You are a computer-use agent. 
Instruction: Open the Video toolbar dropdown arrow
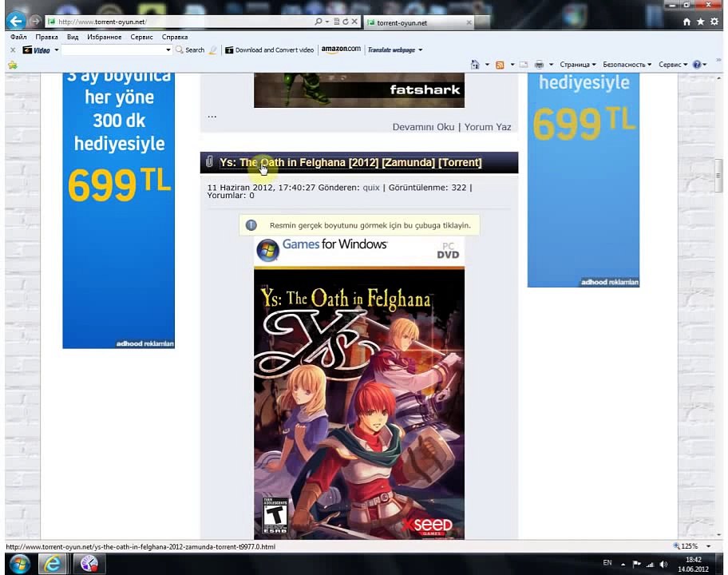click(x=57, y=50)
